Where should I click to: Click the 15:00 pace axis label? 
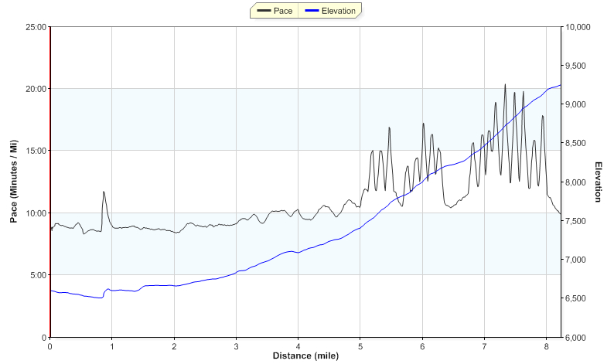coord(36,151)
